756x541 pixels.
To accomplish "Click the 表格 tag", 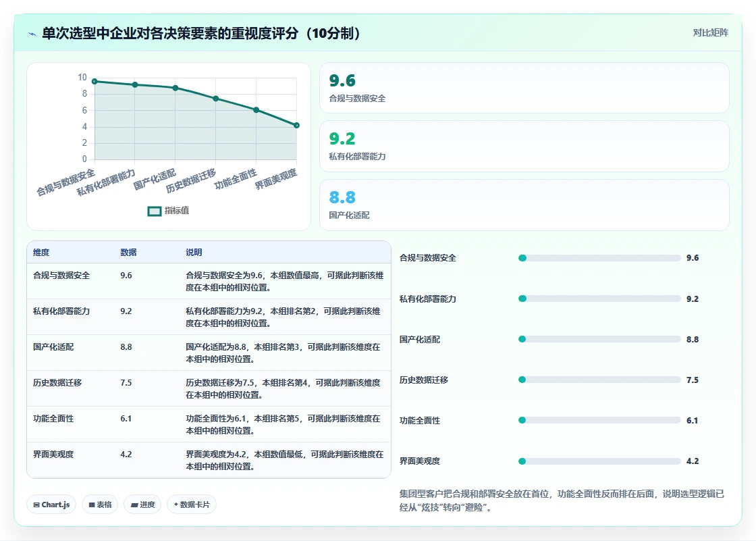I will (100, 505).
